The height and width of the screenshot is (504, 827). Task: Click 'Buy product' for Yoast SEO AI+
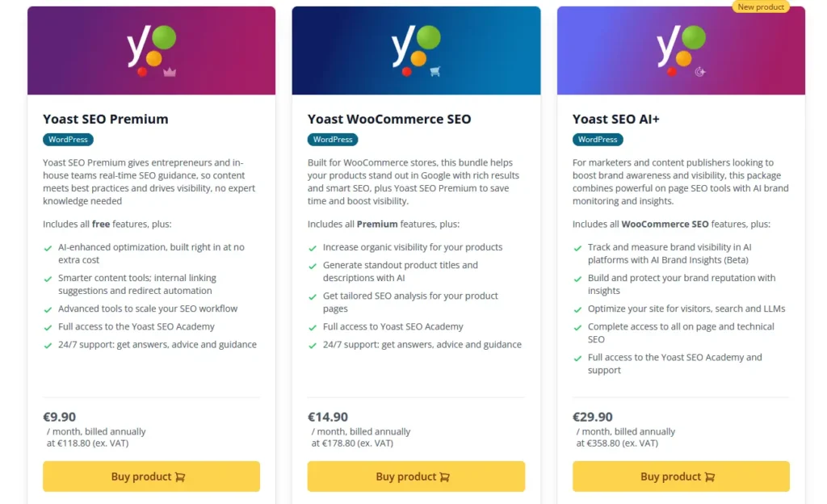(681, 477)
